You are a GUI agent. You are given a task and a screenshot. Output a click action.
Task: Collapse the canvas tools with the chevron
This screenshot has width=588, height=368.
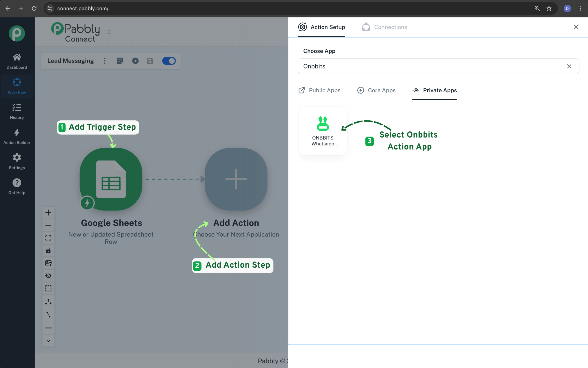tap(48, 341)
